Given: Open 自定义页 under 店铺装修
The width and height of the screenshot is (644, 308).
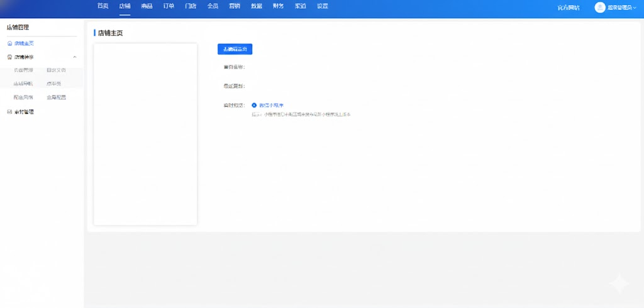Looking at the screenshot, I should (x=56, y=70).
